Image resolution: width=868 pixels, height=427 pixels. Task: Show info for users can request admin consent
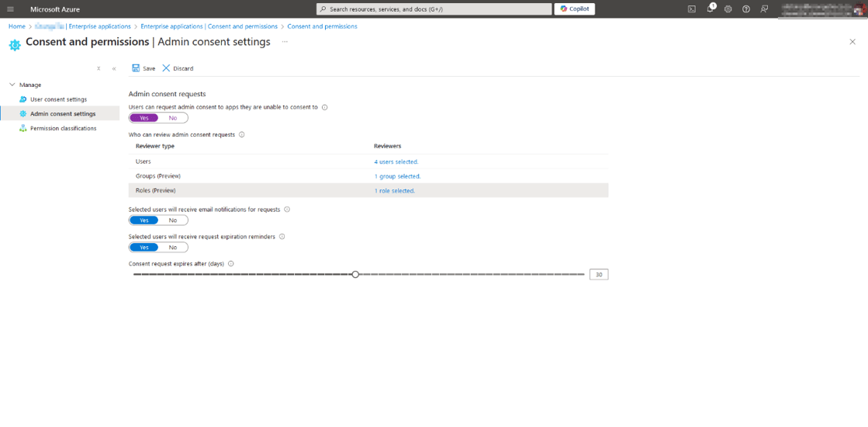[x=325, y=107]
